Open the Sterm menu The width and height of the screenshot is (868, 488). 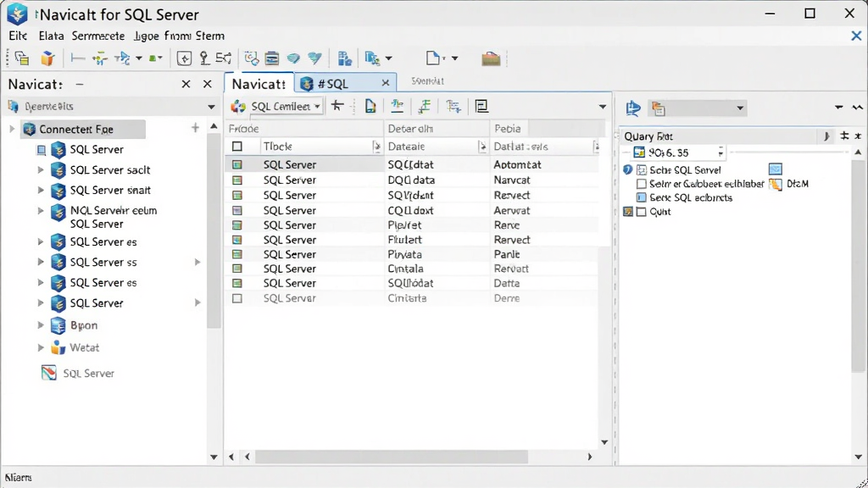click(210, 36)
